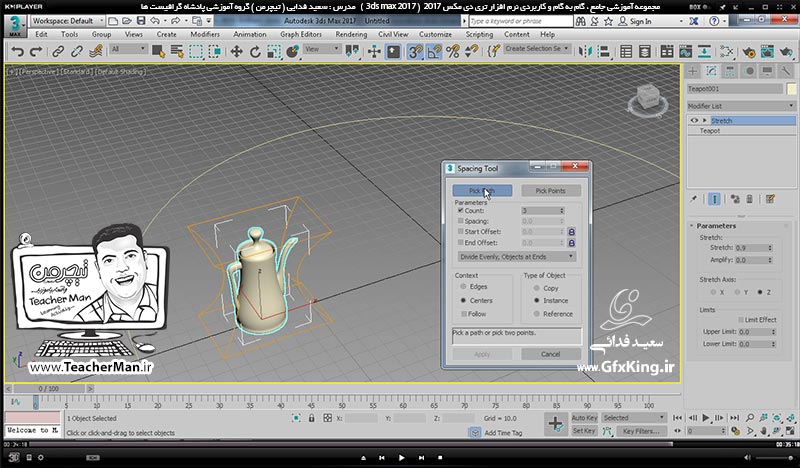Image resolution: width=800 pixels, height=468 pixels.
Task: Select the Centers context radio button
Action: click(463, 301)
